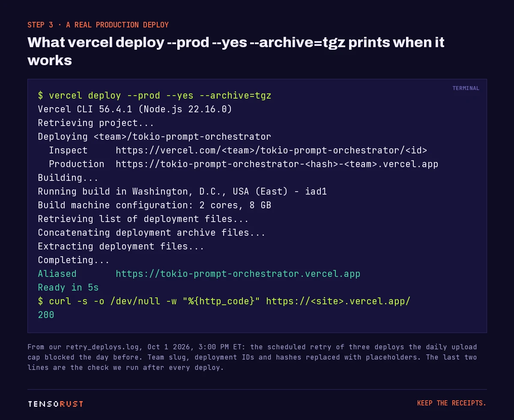Click 'Retrieving list of deployment files...'
Image resolution: width=514 pixels, height=420 pixels.
point(143,219)
